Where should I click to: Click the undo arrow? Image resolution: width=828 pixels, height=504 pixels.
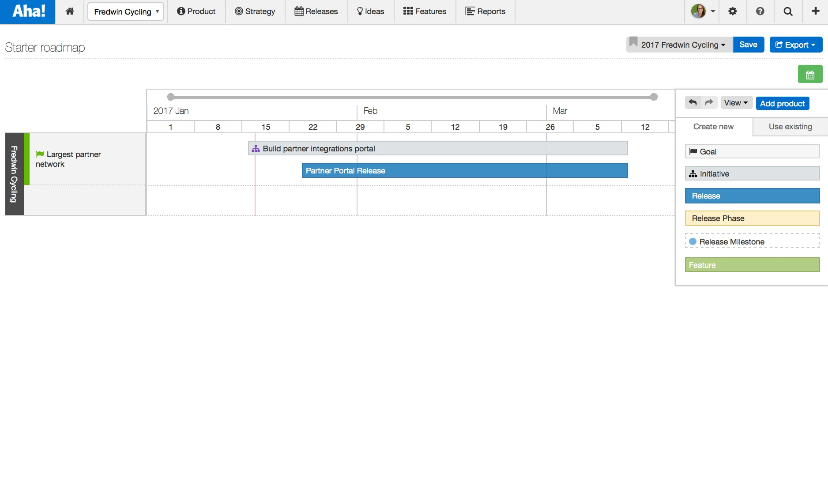(x=693, y=103)
